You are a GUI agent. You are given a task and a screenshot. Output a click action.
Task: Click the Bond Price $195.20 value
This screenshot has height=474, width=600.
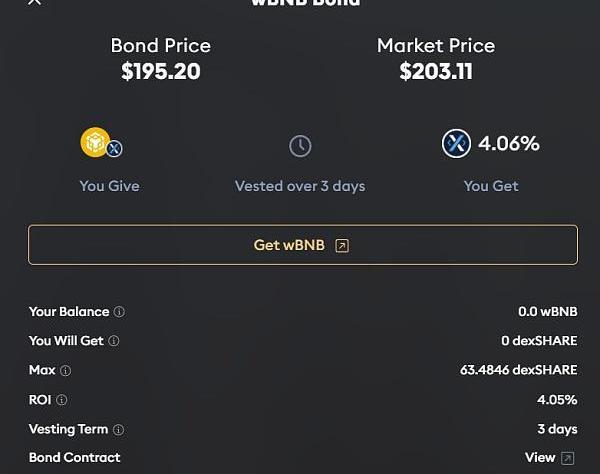tap(161, 72)
